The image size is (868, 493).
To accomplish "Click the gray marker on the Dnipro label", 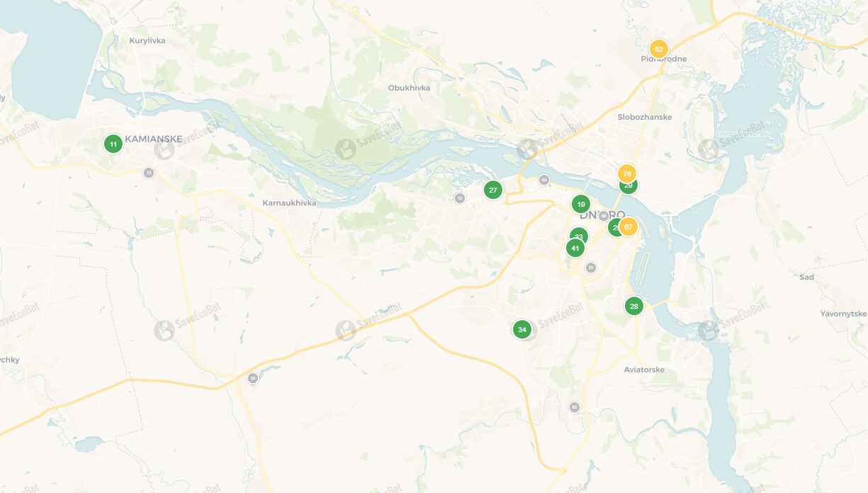I will [604, 216].
